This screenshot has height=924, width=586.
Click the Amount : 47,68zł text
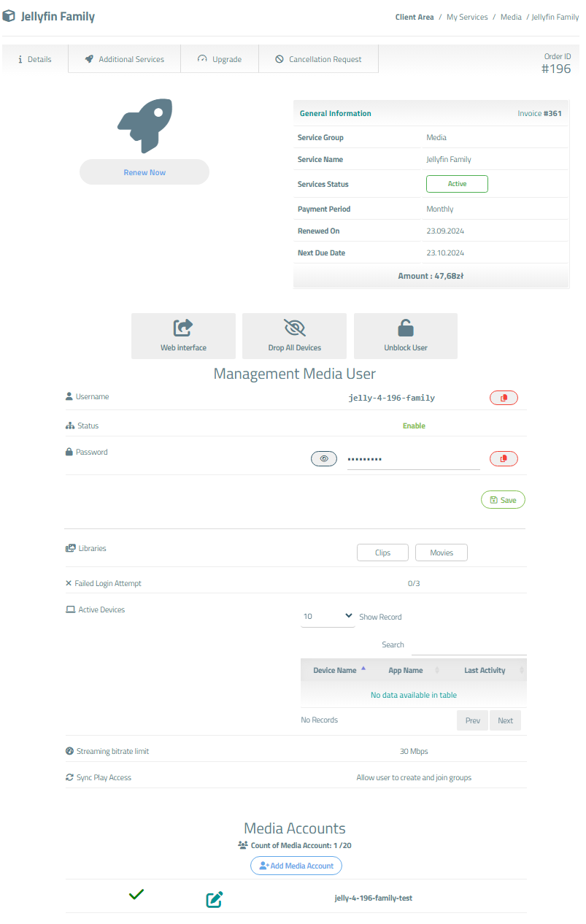(431, 276)
